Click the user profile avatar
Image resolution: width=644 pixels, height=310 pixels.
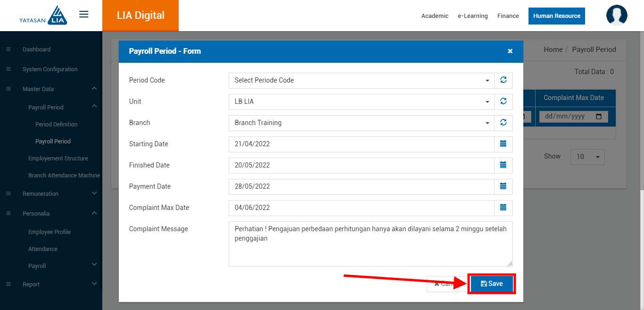(x=616, y=16)
